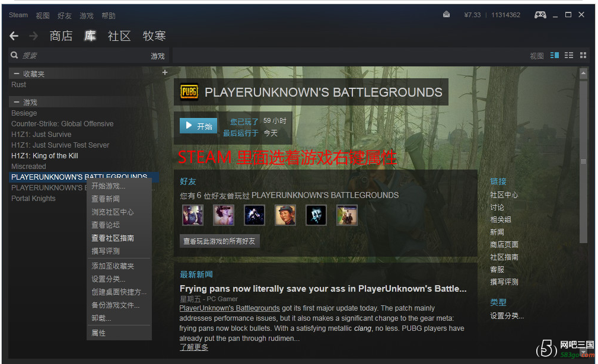Switch to list view layout icon
The image size is (598, 364).
click(x=568, y=55)
